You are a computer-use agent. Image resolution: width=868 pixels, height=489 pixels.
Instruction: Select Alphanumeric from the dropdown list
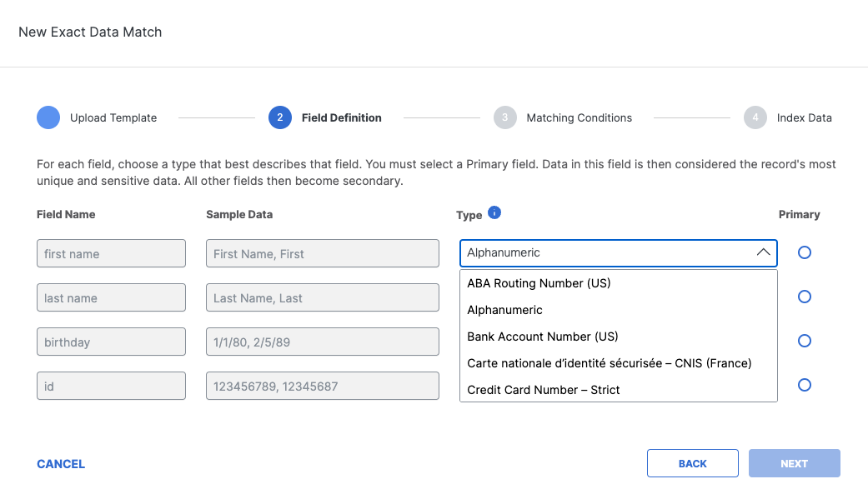[504, 310]
